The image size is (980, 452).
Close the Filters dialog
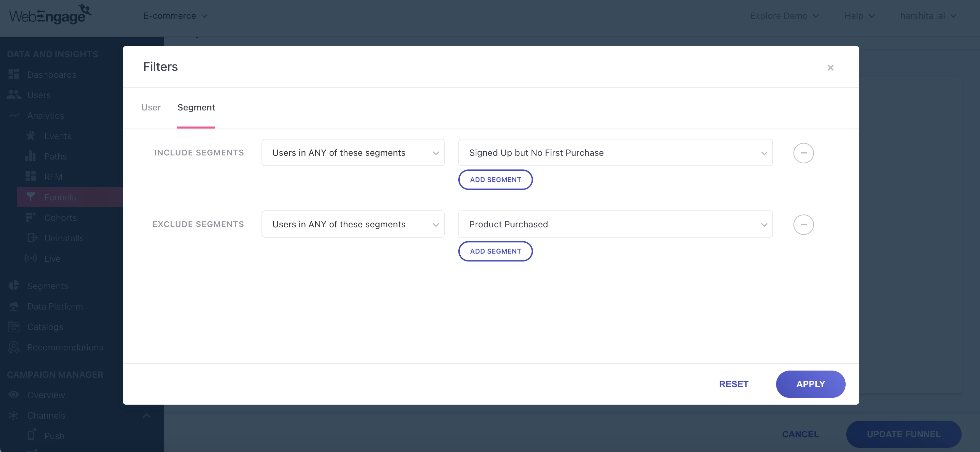830,68
